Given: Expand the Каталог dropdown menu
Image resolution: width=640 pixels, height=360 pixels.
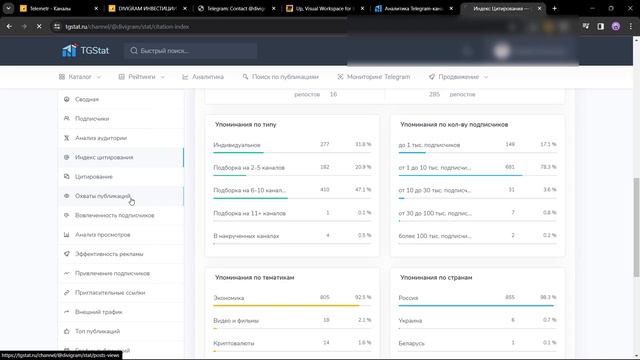Looking at the screenshot, I should [80, 77].
